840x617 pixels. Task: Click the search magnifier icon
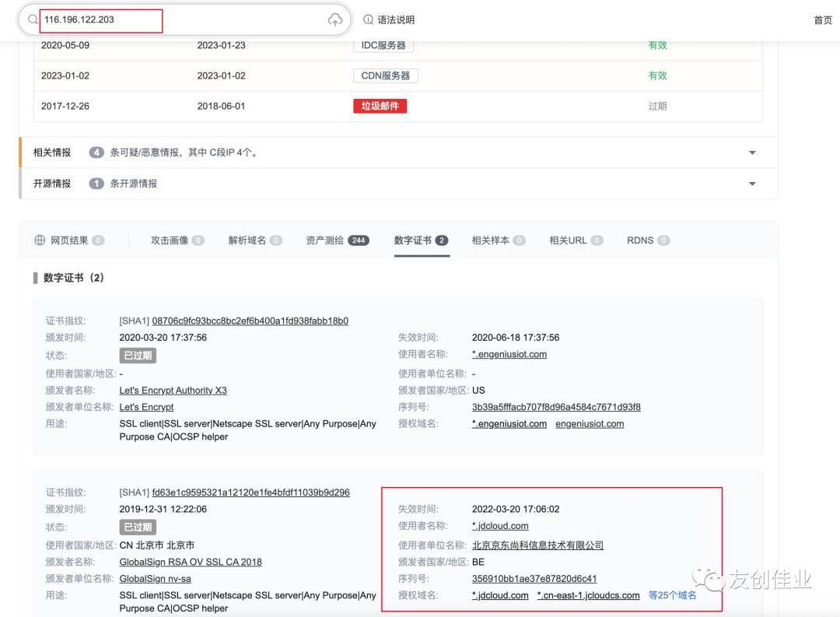(x=33, y=19)
